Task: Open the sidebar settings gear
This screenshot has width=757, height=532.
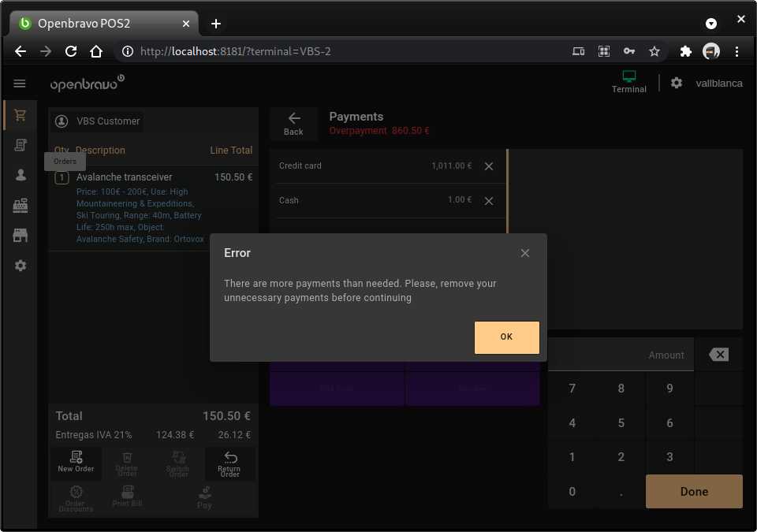Action: click(21, 266)
